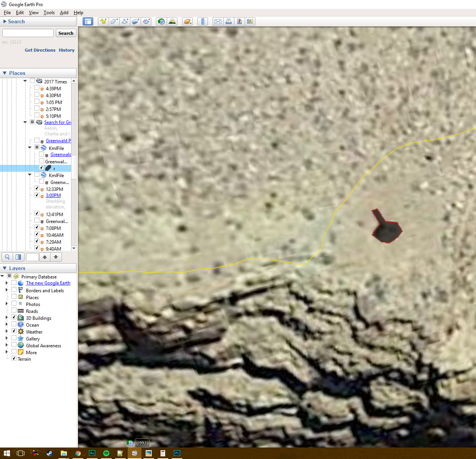This screenshot has width=476, height=459.
Task: Open 'The new Google Earth' link
Action: click(x=48, y=283)
